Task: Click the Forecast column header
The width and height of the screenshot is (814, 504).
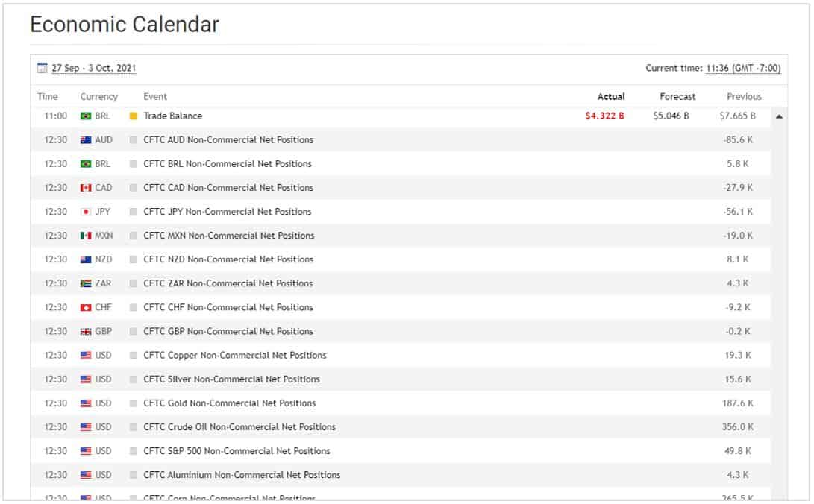Action: click(677, 96)
